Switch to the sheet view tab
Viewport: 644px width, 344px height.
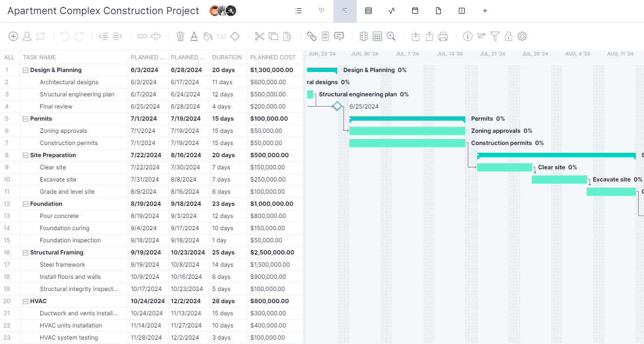(368, 11)
